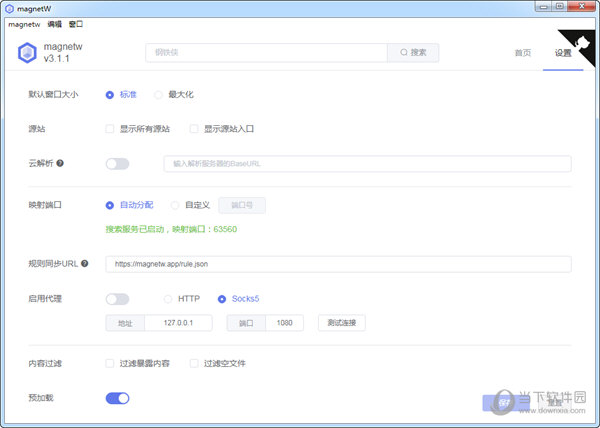Viewport: 600px width, 428px height.
Task: Turn off the 预加载 switch
Action: point(117,398)
